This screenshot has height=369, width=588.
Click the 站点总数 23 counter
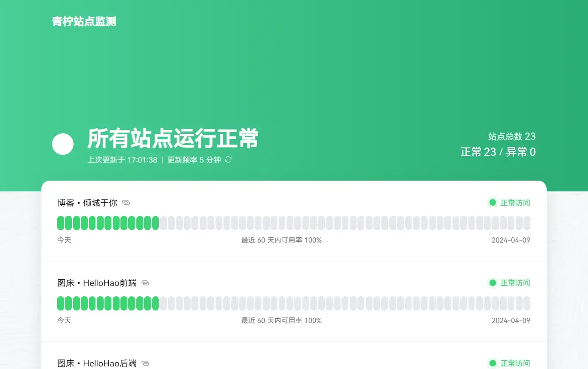[511, 136]
